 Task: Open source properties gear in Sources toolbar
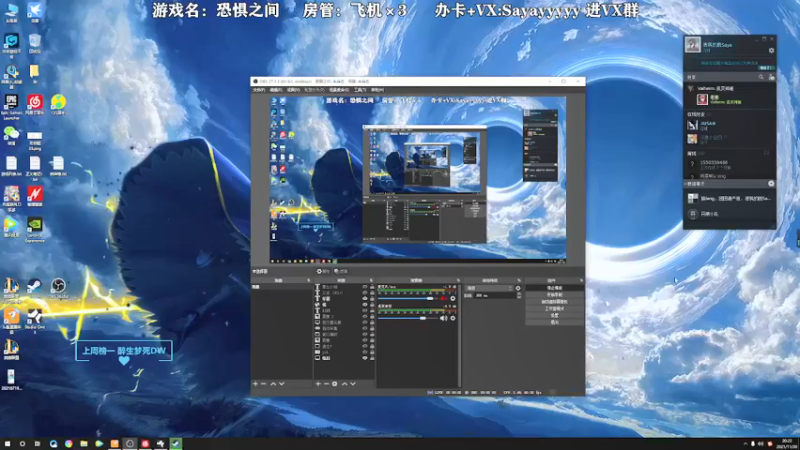(335, 384)
